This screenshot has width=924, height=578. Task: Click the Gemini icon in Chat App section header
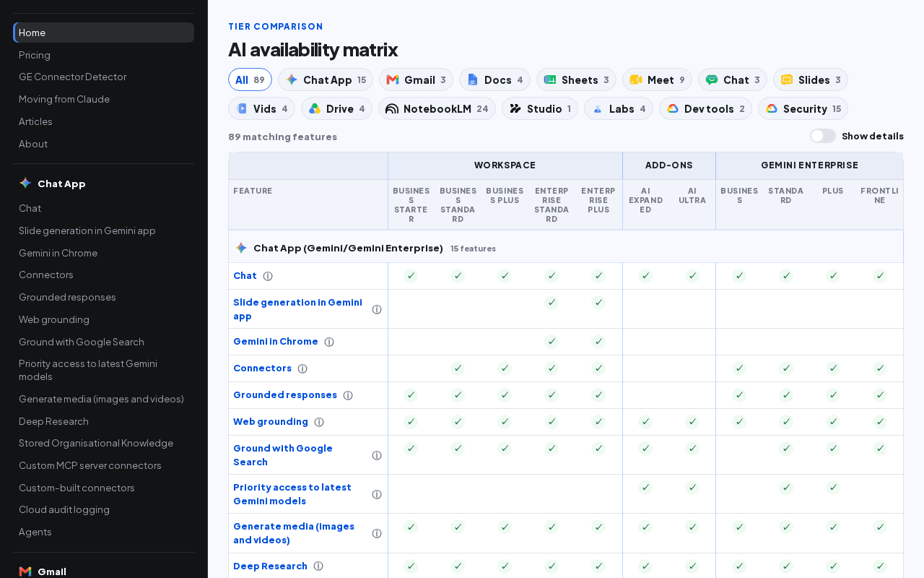pyautogui.click(x=241, y=248)
